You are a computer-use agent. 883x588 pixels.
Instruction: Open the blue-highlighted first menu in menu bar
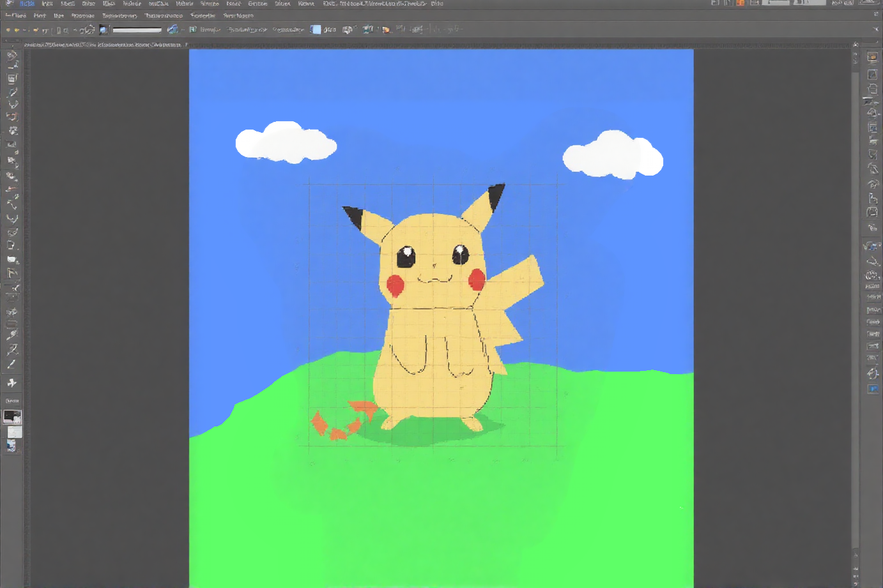point(27,4)
